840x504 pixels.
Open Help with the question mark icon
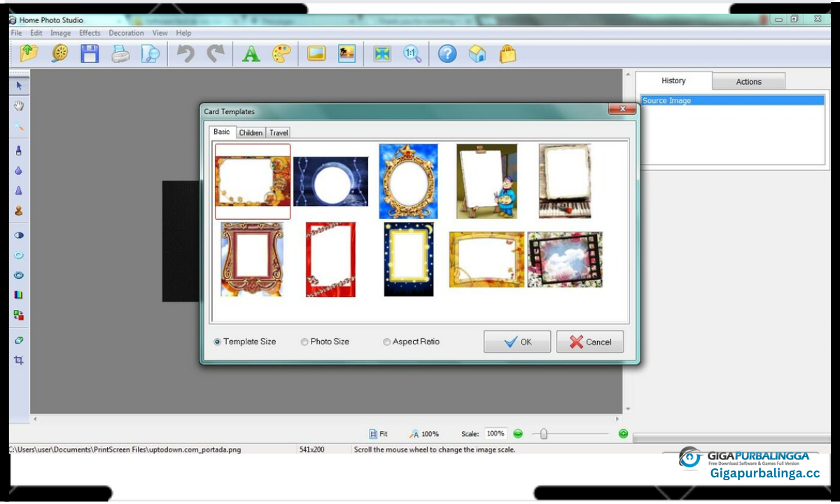click(447, 53)
